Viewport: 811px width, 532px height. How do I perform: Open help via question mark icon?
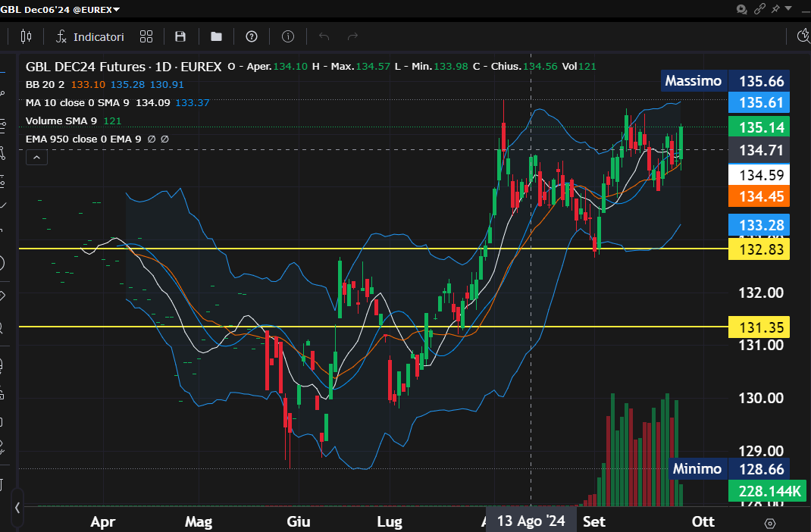tap(252, 36)
